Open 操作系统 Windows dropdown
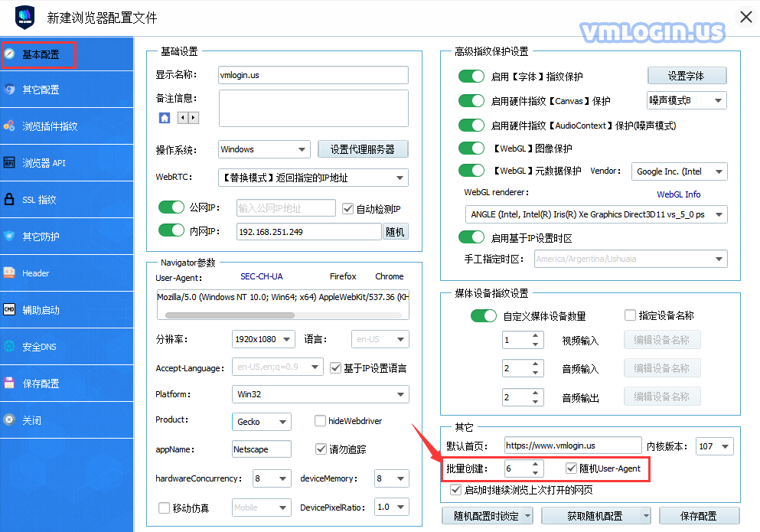This screenshot has height=532, width=760. coord(264,149)
